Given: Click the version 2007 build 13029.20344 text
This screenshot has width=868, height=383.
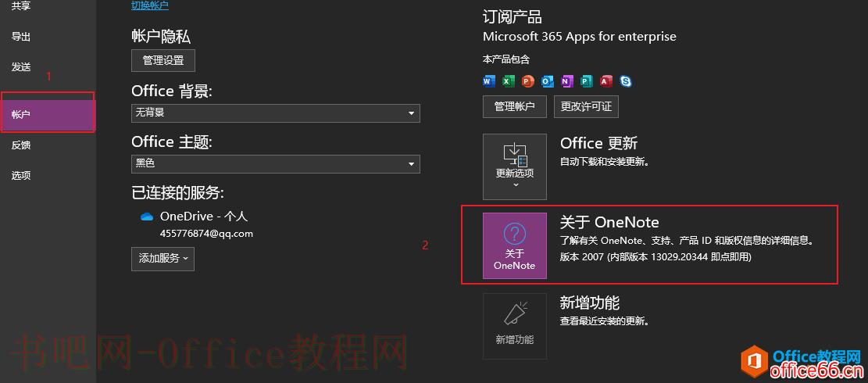Looking at the screenshot, I should [x=655, y=257].
